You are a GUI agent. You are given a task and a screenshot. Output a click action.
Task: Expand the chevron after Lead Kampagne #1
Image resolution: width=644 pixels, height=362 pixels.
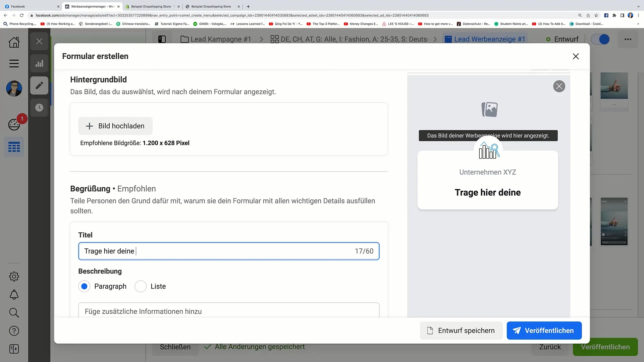pos(261,39)
